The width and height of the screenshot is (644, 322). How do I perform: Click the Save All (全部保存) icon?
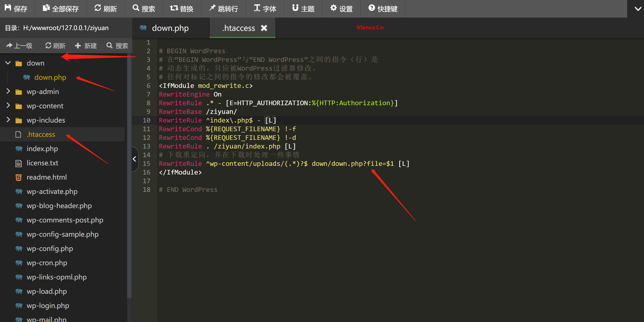pyautogui.click(x=46, y=8)
